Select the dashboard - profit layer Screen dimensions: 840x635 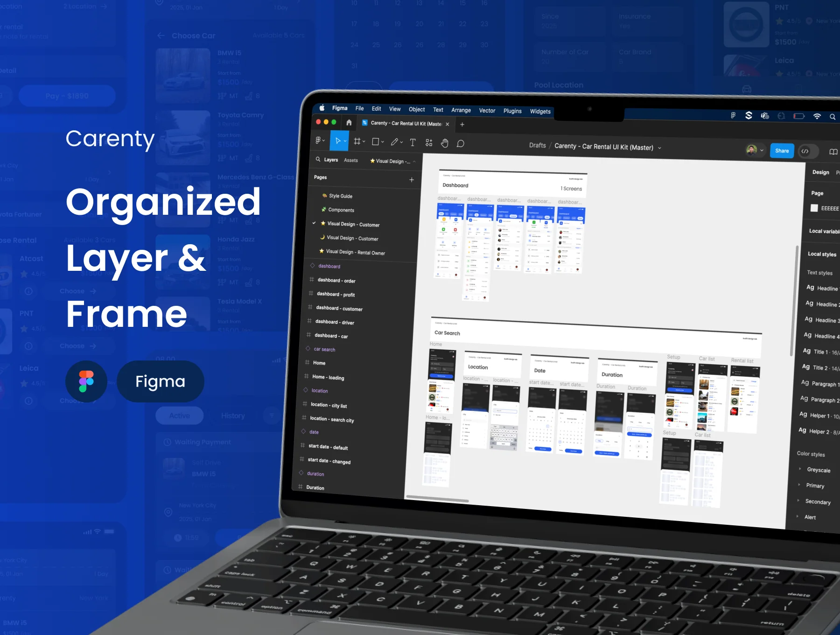(336, 294)
